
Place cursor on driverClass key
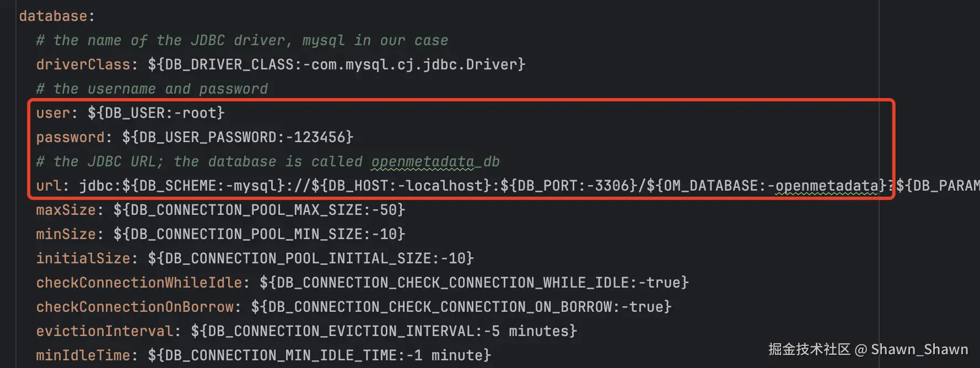coord(83,64)
